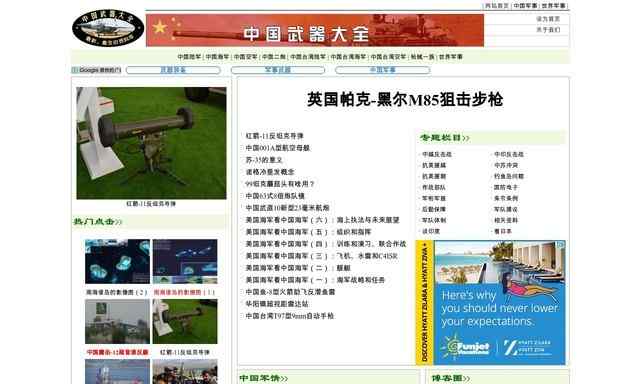Image resolution: width=640 pixels, height=384 pixels.
Task: Open the gray building thumbnail in hot clicks
Action: point(118,322)
